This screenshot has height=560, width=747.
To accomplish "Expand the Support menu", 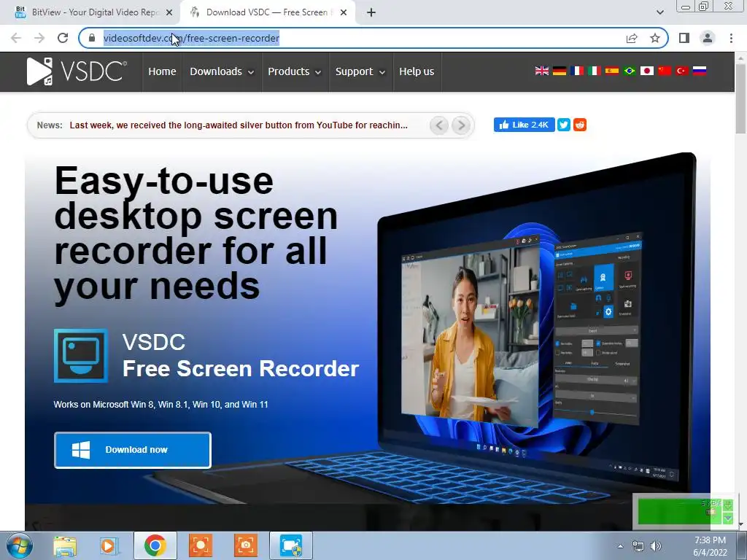I will (360, 71).
